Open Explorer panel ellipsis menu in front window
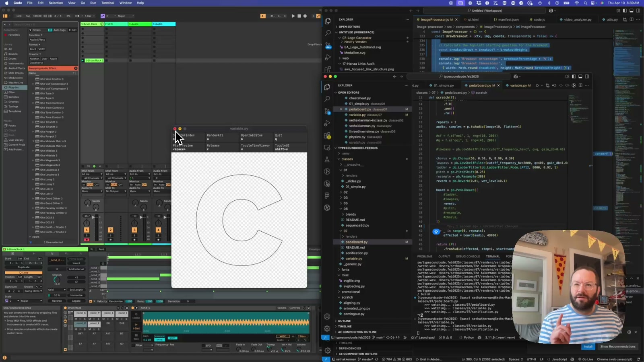 pos(407,85)
